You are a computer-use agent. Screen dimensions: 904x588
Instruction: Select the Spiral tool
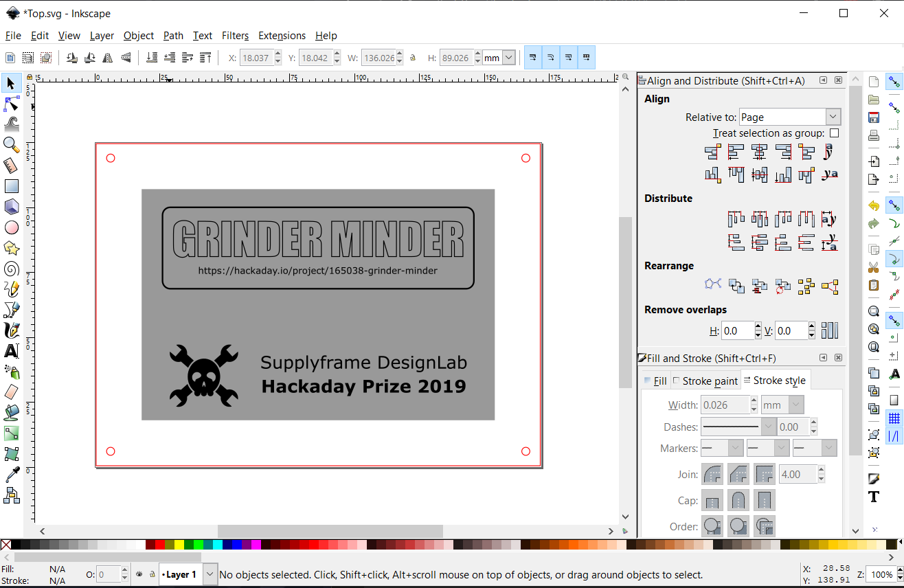[11, 269]
